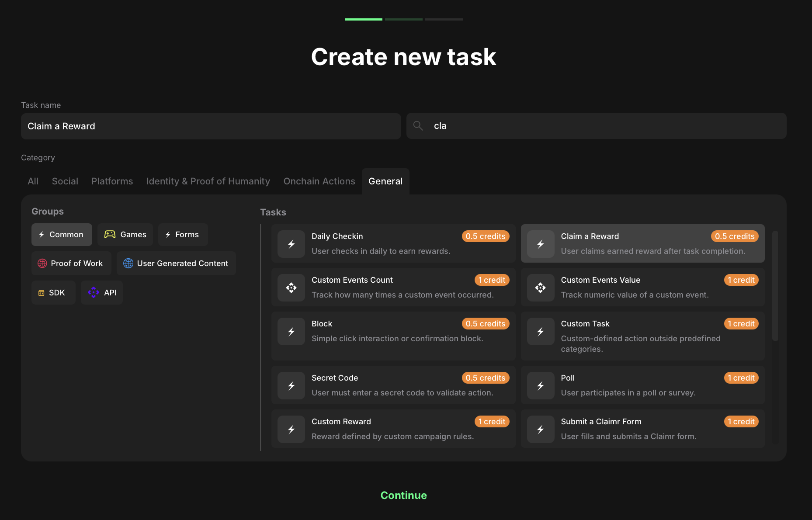The height and width of the screenshot is (520, 812).
Task: Open the Onchain Actions tab
Action: pyautogui.click(x=319, y=181)
